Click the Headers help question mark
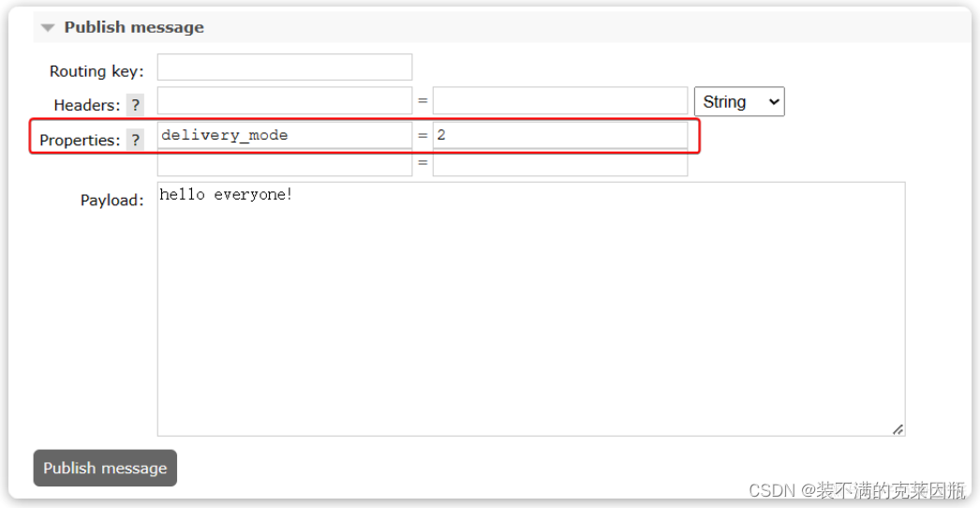This screenshot has height=508, width=980. coord(136,105)
